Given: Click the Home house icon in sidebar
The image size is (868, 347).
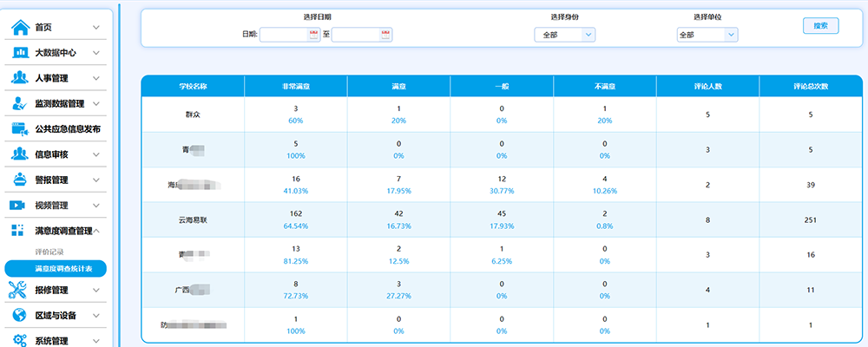Looking at the screenshot, I should pos(20,27).
